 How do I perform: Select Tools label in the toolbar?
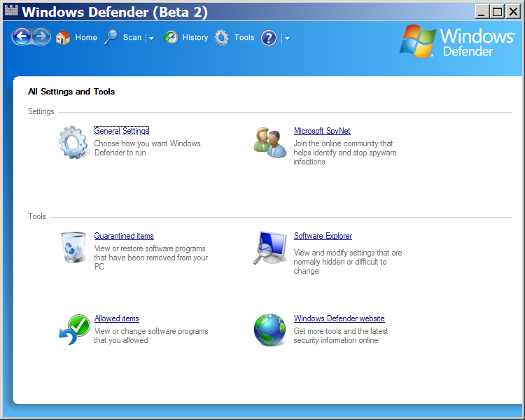pyautogui.click(x=244, y=38)
